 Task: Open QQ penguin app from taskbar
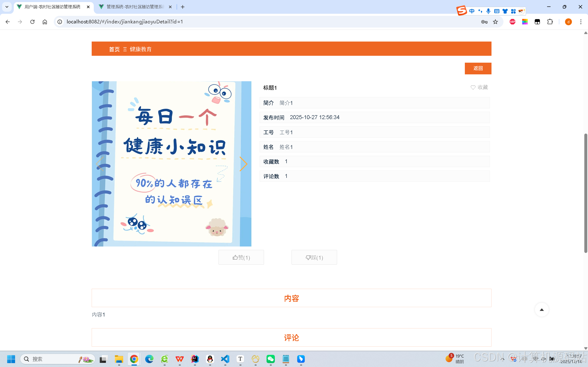click(x=210, y=359)
